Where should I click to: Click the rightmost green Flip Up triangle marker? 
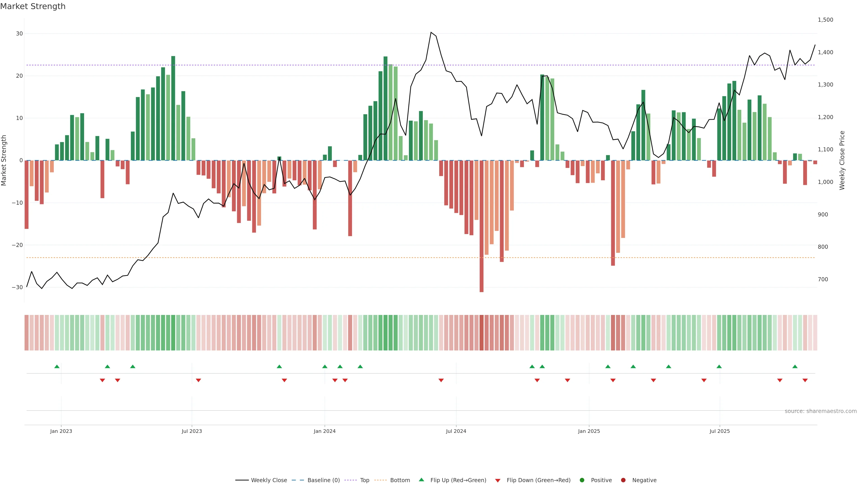(x=795, y=366)
